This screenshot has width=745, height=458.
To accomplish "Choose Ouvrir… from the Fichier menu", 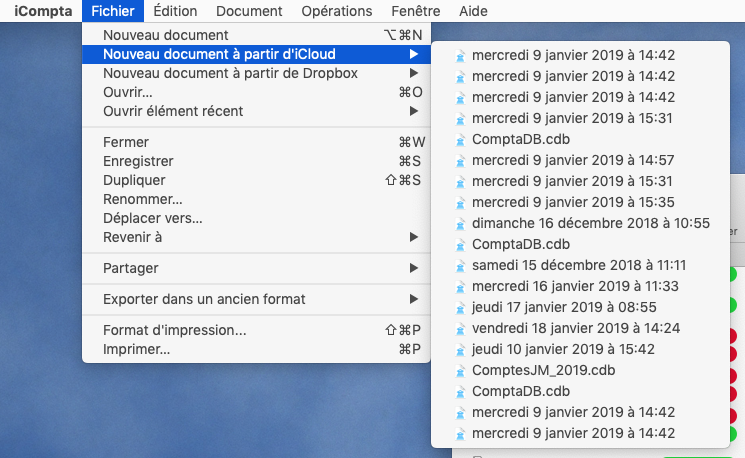I will tap(256, 92).
